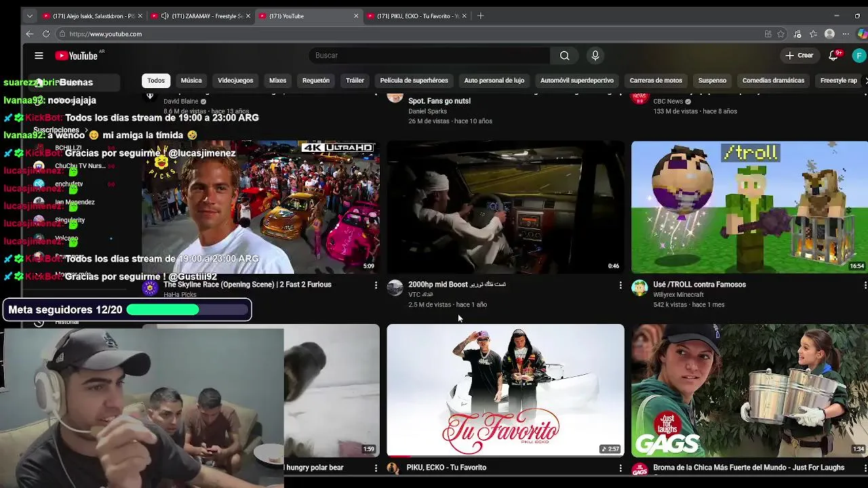Select the Mixes filter chip
This screenshot has width=868, height=488.
pos(278,81)
